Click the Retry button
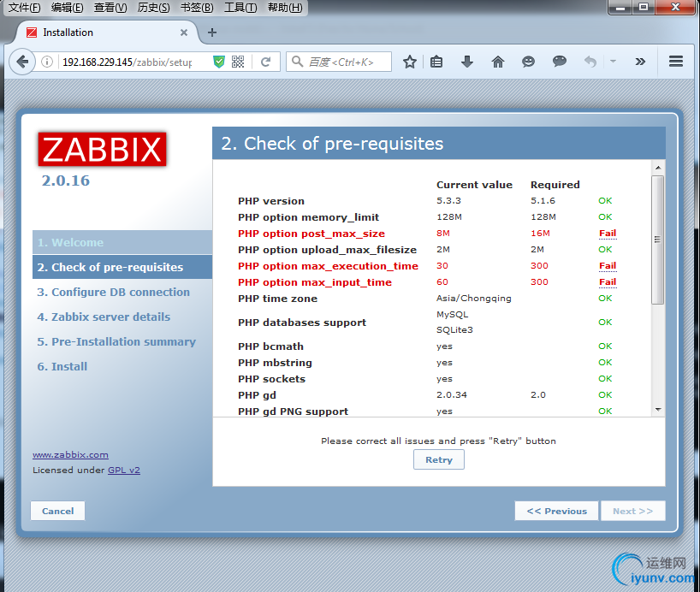700x592 pixels. tap(439, 459)
